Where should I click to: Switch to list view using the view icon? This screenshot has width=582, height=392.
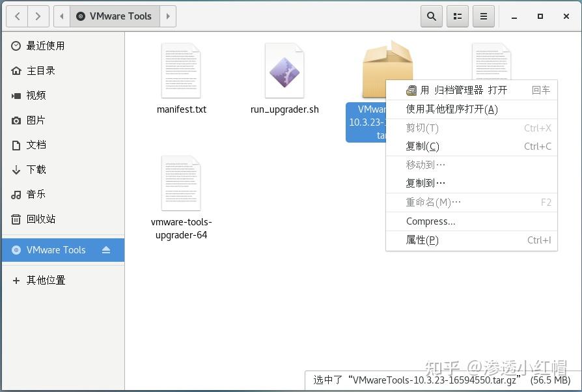click(457, 16)
